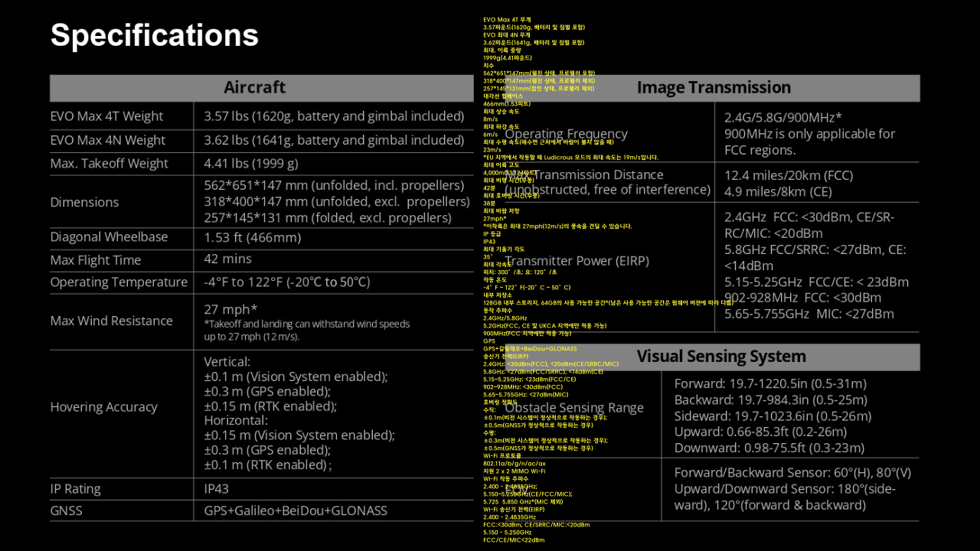Click the "Max Wind Resistance" label
This screenshot has height=551, width=980.
[111, 321]
